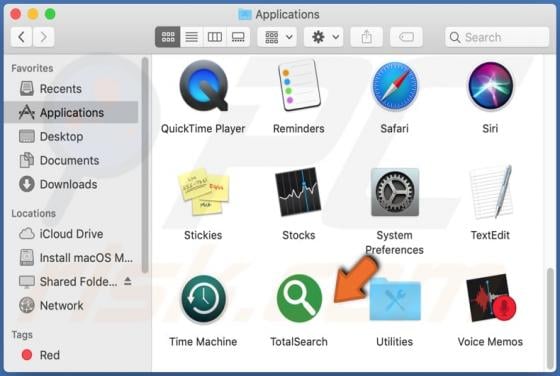Click the Locations section header
This screenshot has width=560, height=376.
(34, 213)
